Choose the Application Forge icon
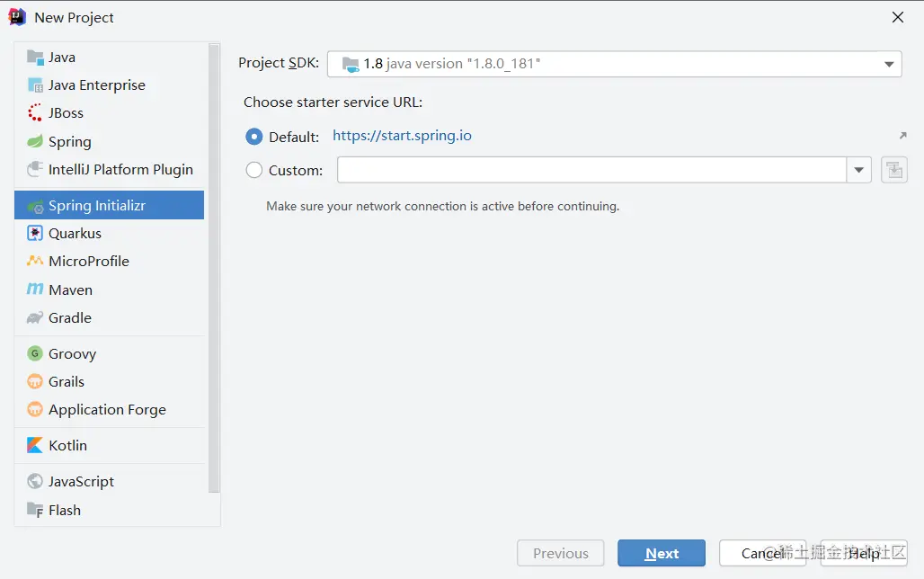Image resolution: width=924 pixels, height=579 pixels. [x=35, y=409]
